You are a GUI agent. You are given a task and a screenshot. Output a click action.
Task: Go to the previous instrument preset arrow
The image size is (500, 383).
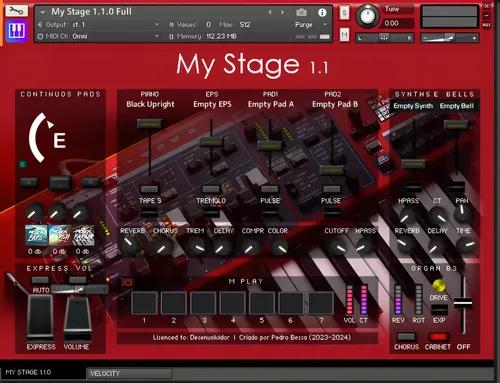point(270,12)
